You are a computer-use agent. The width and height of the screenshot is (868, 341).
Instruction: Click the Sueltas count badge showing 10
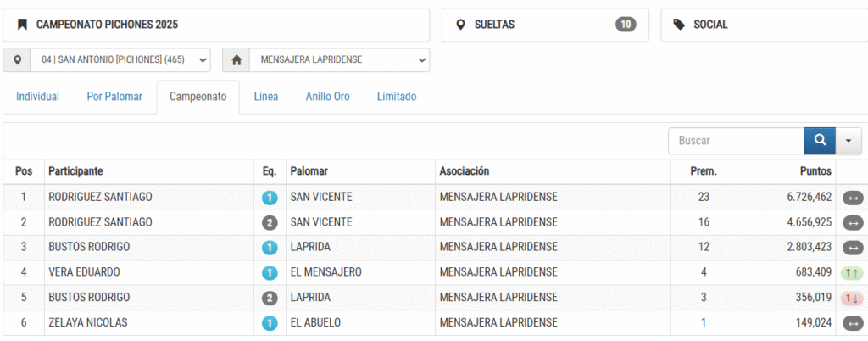626,25
